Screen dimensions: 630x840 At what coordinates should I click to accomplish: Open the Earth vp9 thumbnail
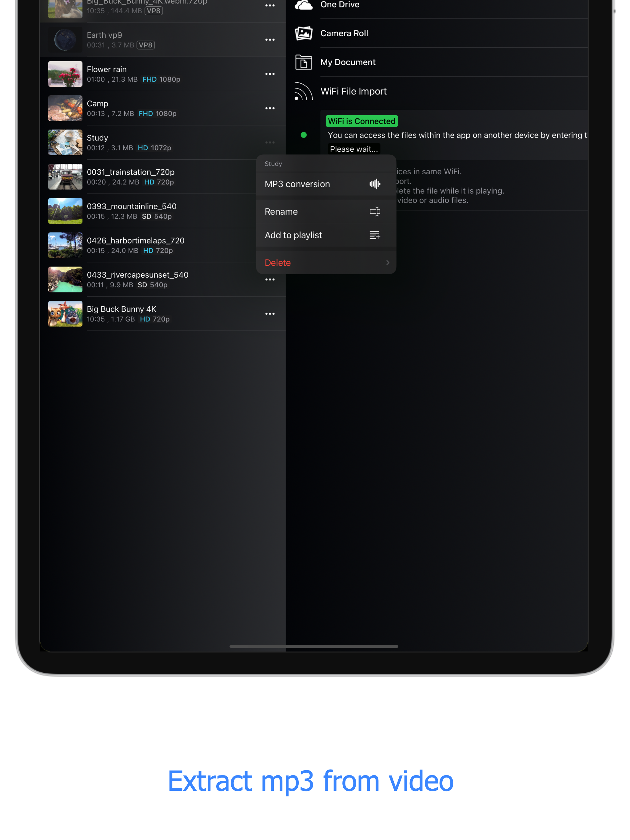point(65,40)
